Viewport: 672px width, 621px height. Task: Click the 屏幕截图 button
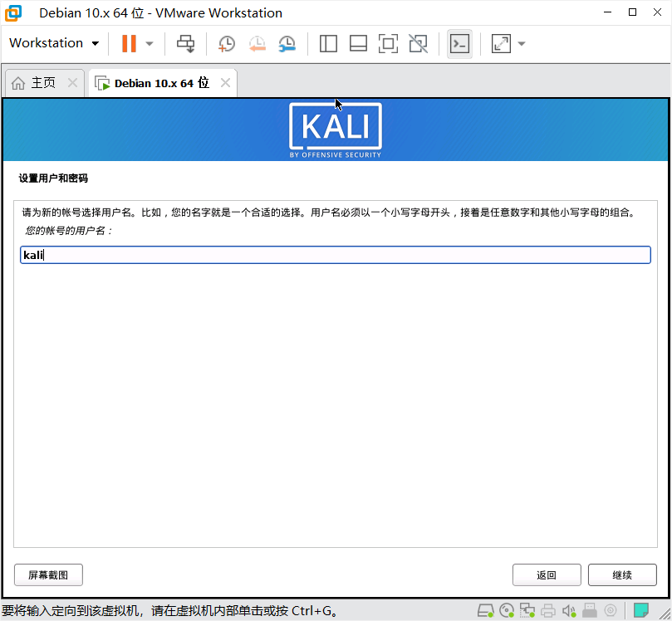click(x=48, y=575)
